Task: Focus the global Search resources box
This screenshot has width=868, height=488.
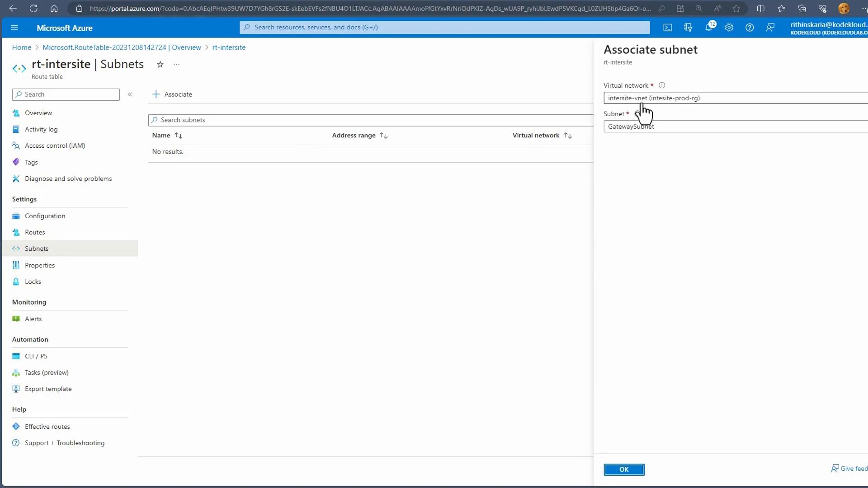Action: [x=445, y=28]
